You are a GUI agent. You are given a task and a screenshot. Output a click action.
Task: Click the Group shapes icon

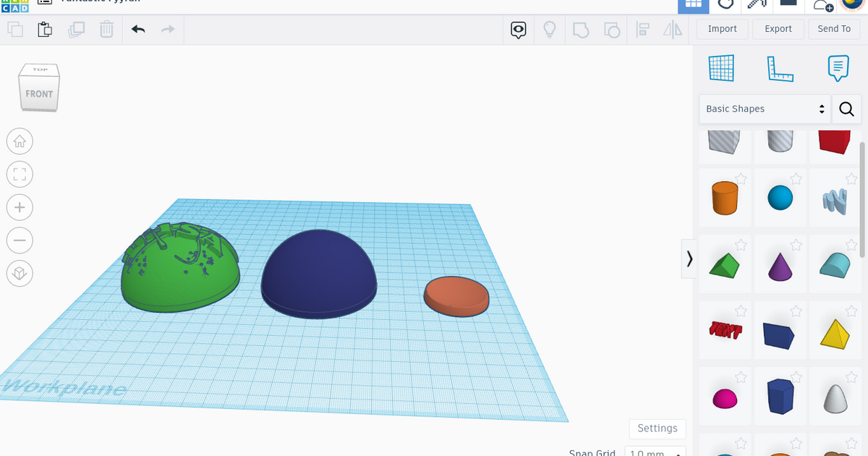click(x=580, y=30)
